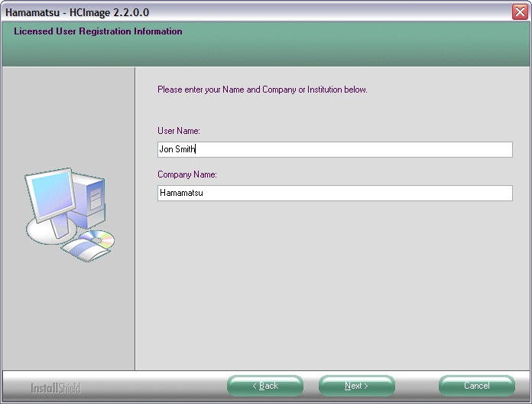Click the computer monitor in the illustration
532x404 pixels.
[x=50, y=197]
